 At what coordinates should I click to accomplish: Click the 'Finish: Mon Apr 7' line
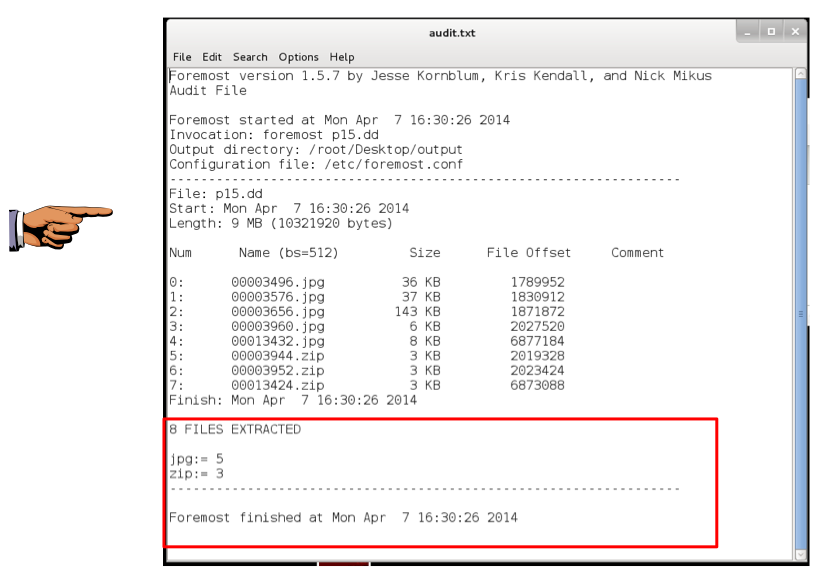(293, 400)
